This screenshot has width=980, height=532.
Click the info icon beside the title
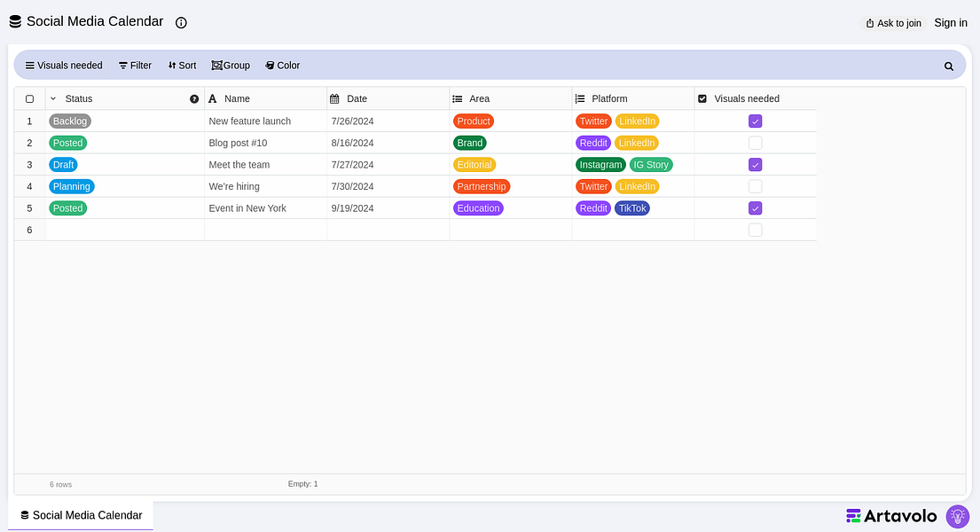coord(181,23)
